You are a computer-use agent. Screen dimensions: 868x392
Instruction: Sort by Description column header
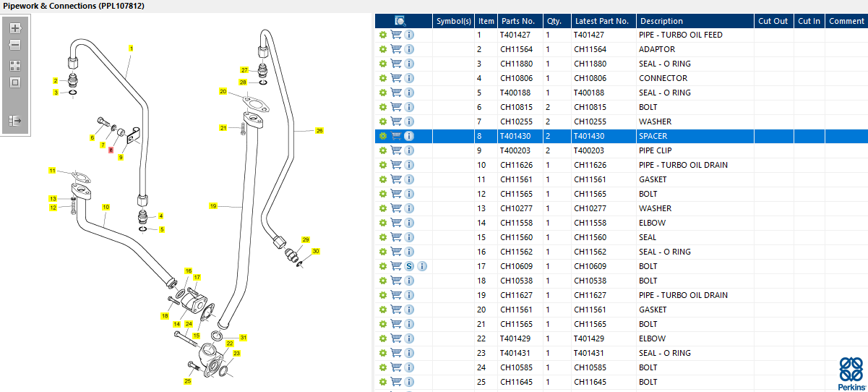(695, 21)
